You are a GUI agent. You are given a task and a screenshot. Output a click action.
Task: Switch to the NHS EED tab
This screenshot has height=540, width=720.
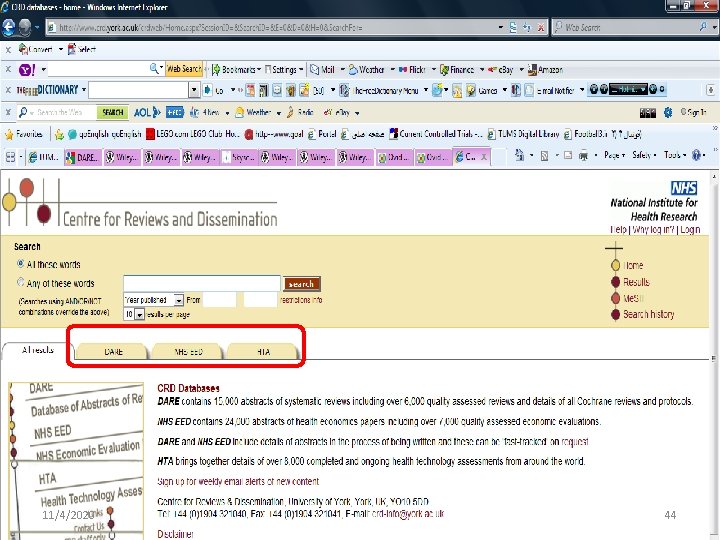click(188, 352)
